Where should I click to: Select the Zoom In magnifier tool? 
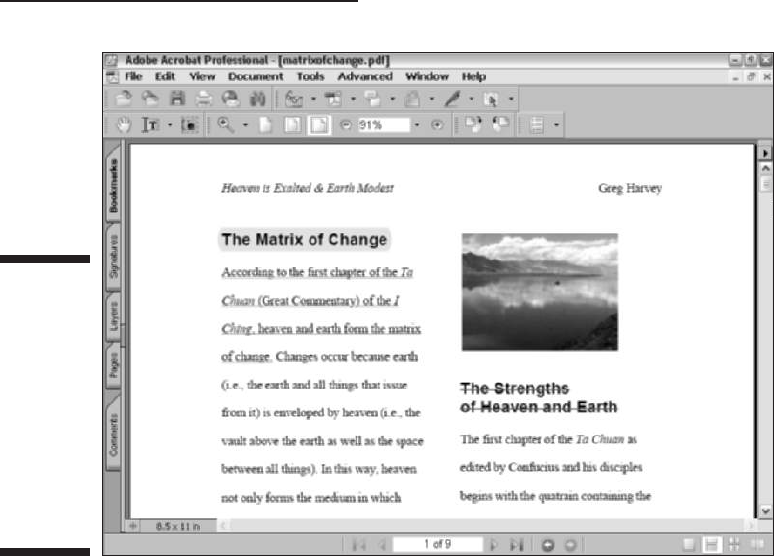[x=226, y=125]
